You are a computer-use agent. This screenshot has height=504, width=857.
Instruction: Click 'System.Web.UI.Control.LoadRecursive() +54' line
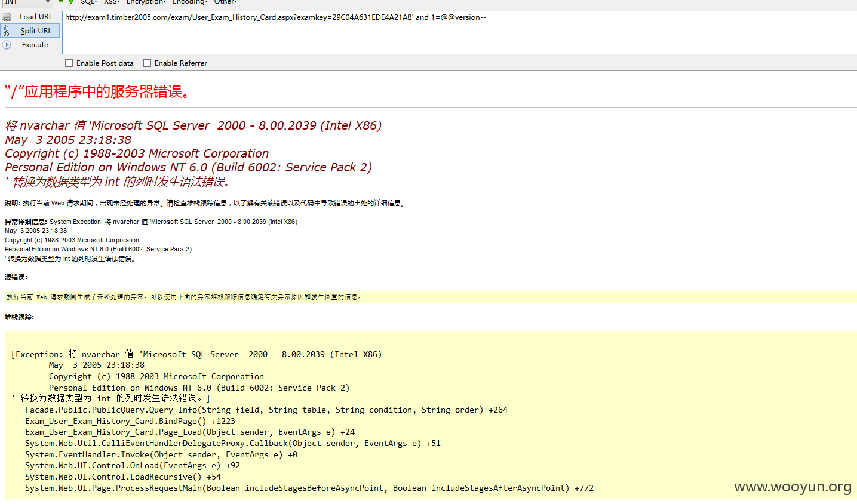(x=123, y=477)
